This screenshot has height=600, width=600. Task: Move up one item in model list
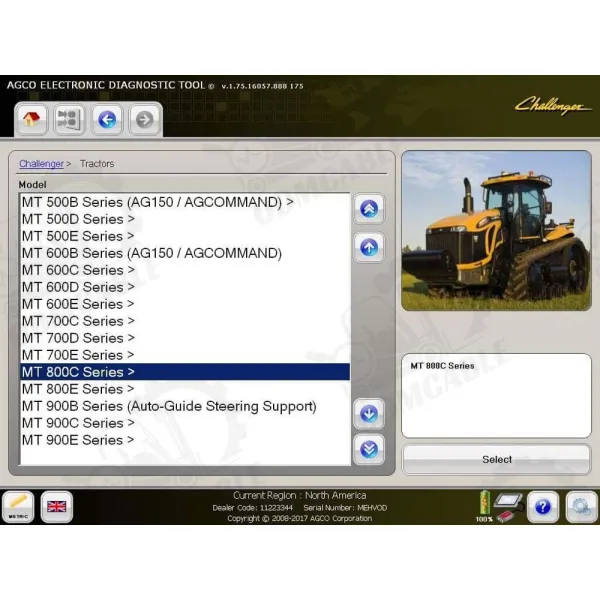point(369,246)
